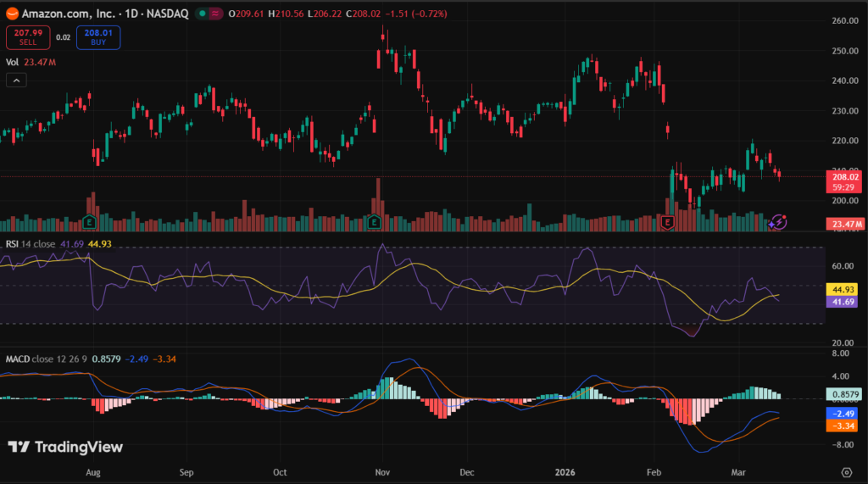Click the red February earnings E marker

click(x=667, y=222)
